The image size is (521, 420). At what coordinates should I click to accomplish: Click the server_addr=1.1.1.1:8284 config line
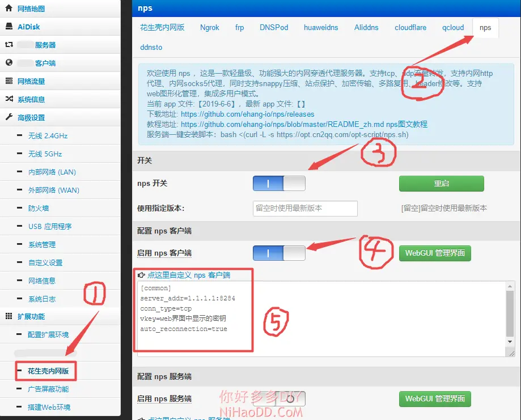point(188,298)
